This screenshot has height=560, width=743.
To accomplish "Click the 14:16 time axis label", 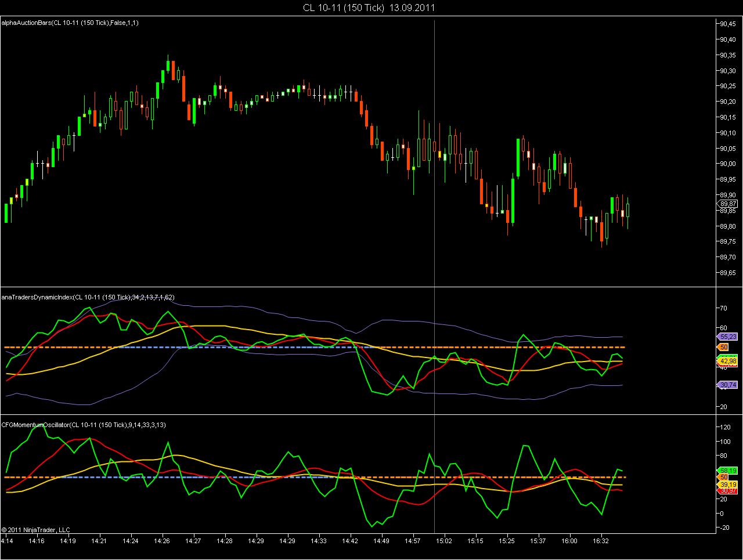I will click(x=37, y=540).
